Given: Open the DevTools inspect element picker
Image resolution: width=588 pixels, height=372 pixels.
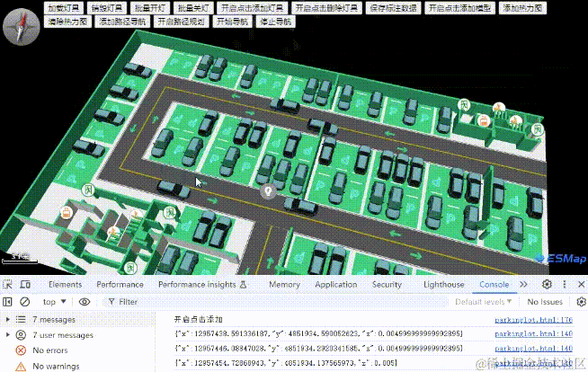Looking at the screenshot, I should tap(7, 284).
